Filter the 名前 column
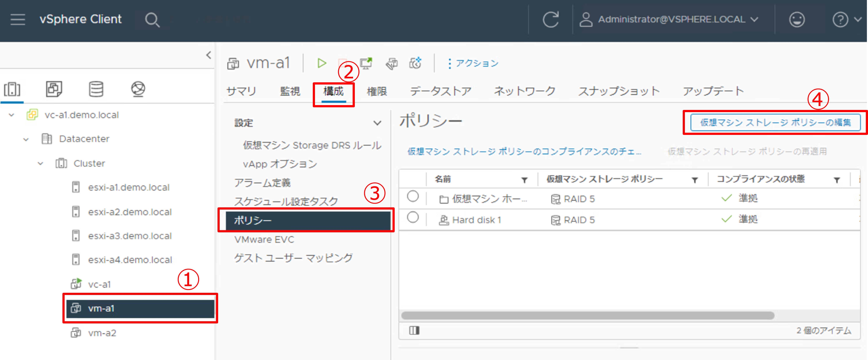 pos(524,180)
